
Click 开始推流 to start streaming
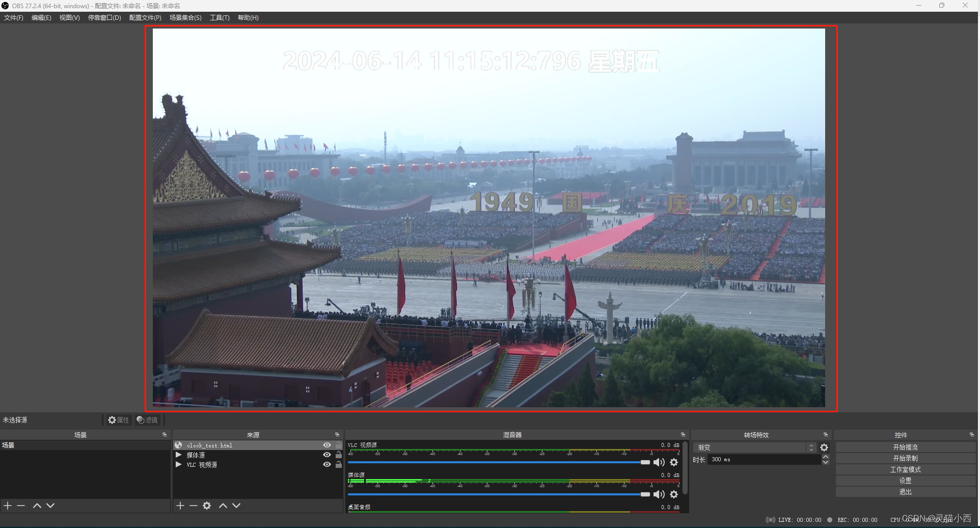(x=906, y=447)
